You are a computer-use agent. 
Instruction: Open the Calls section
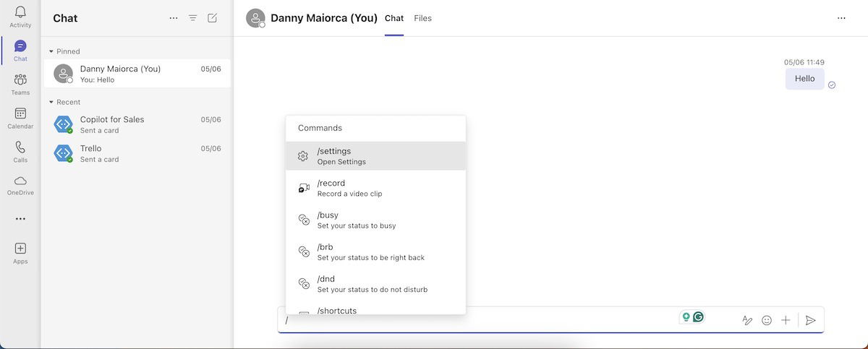[x=20, y=151]
